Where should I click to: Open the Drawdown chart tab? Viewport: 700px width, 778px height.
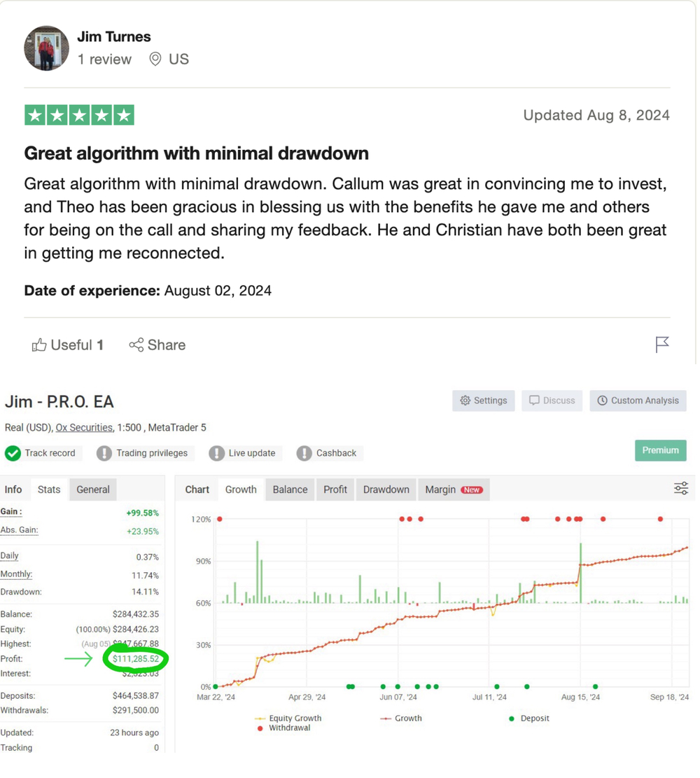point(386,489)
